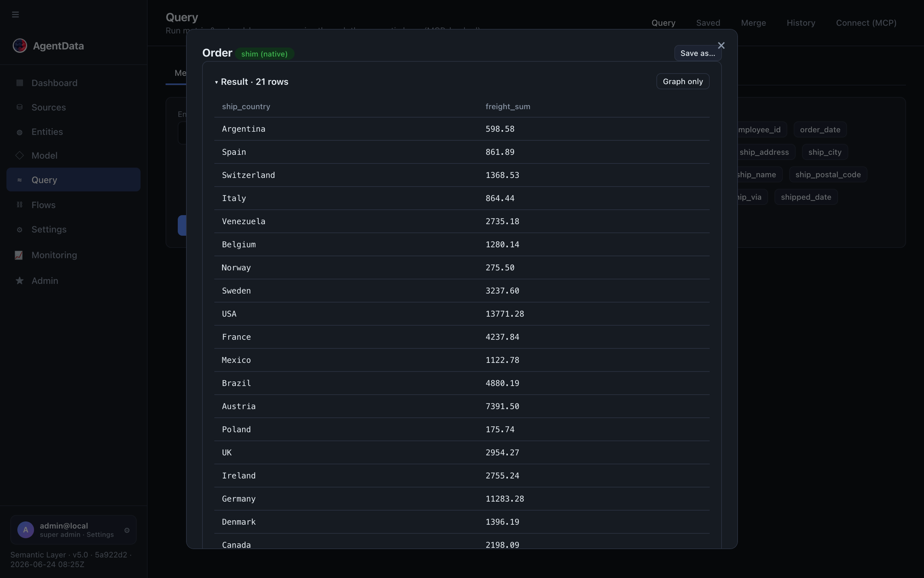
Task: Click the Settings gear icon in sidebar
Action: (x=20, y=230)
